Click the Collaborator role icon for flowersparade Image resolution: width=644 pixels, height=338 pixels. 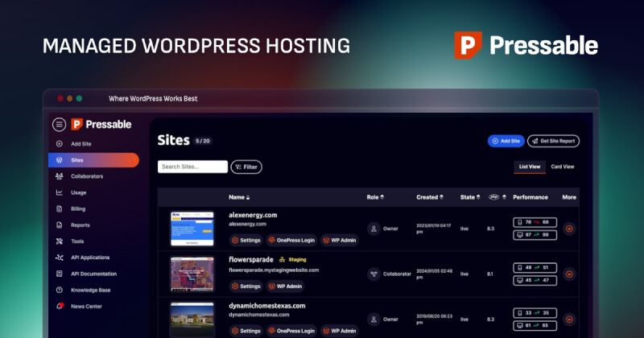pos(374,274)
